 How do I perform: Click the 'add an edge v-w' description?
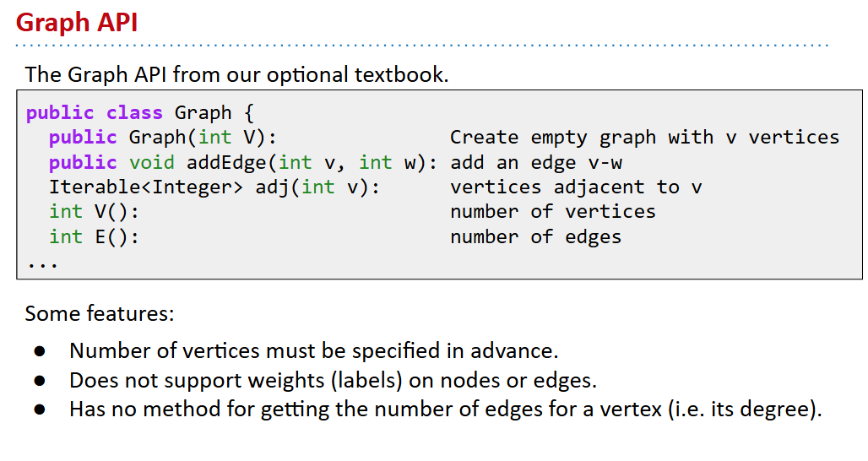pos(536,162)
